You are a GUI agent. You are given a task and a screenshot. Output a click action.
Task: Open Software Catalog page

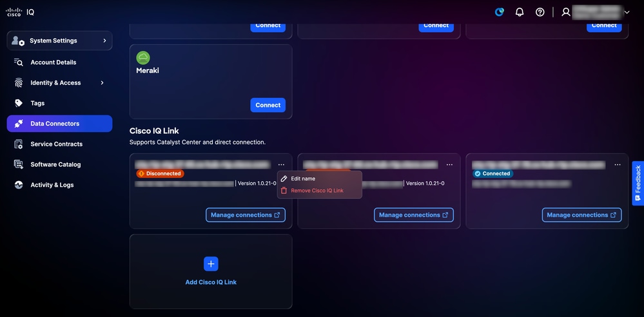tap(55, 165)
